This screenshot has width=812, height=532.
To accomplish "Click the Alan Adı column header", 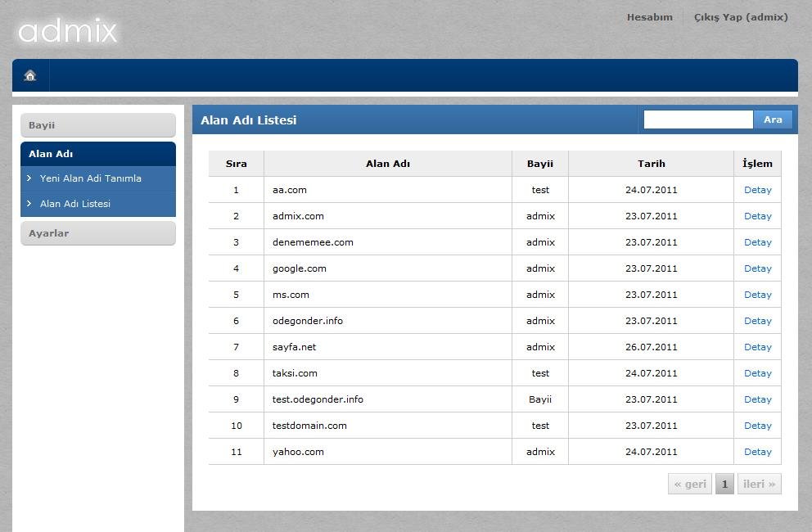I will [387, 164].
